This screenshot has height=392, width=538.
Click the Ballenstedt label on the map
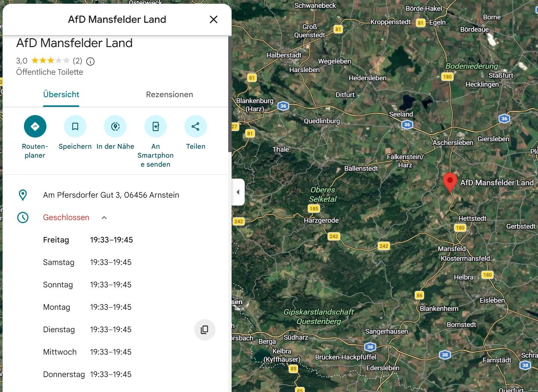coord(361,169)
